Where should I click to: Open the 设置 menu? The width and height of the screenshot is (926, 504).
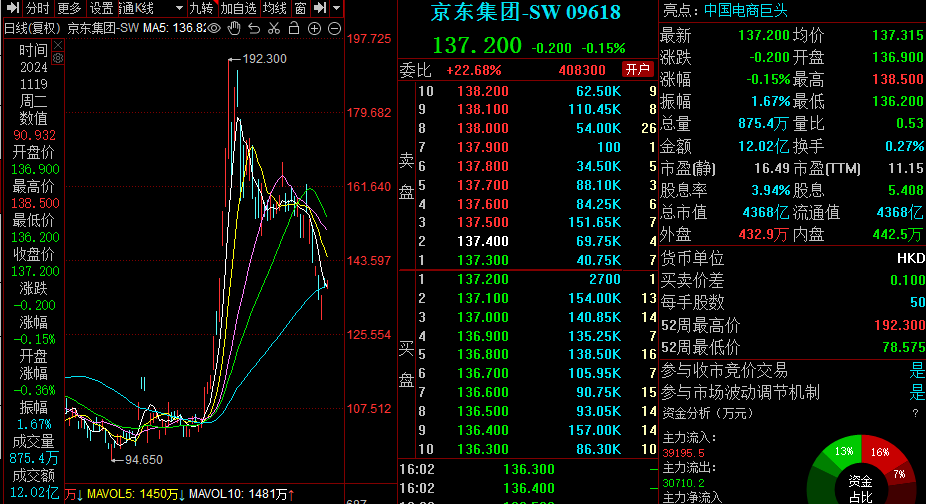(101, 8)
